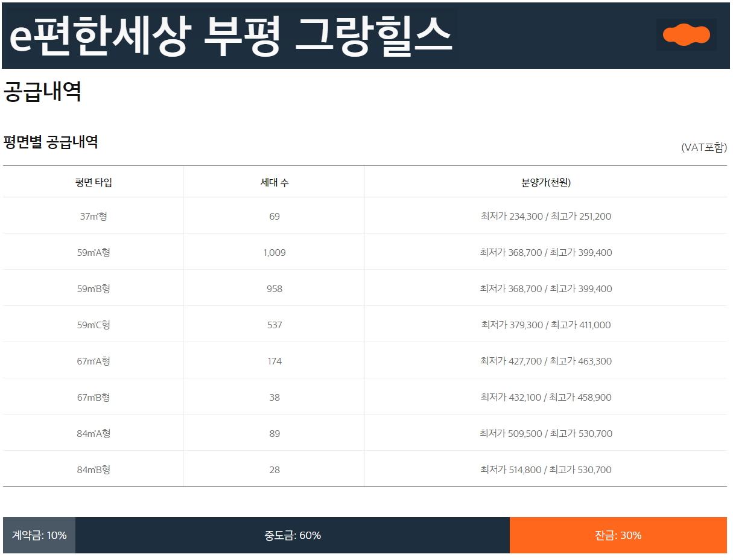Screen dimensions: 733x560
Task: Select the '59㎡B형' type cell
Action: tap(94, 288)
